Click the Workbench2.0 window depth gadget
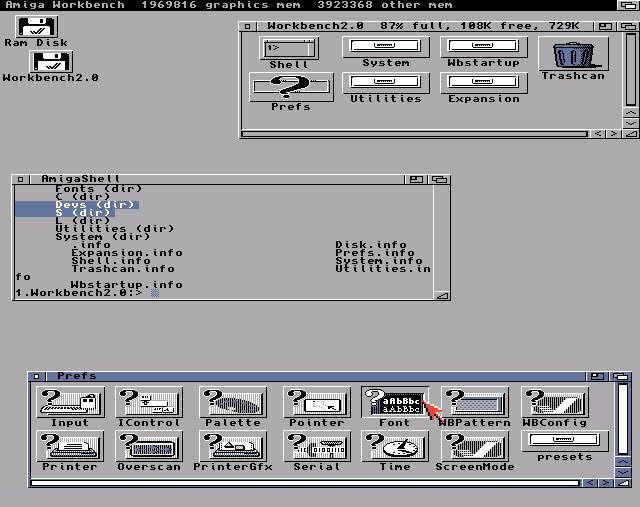Viewport: 640px width, 507px height. pyautogui.click(x=627, y=27)
